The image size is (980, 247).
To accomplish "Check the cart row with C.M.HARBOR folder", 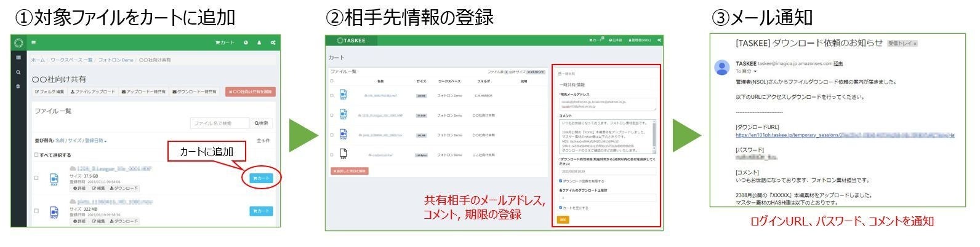I will point(332,96).
